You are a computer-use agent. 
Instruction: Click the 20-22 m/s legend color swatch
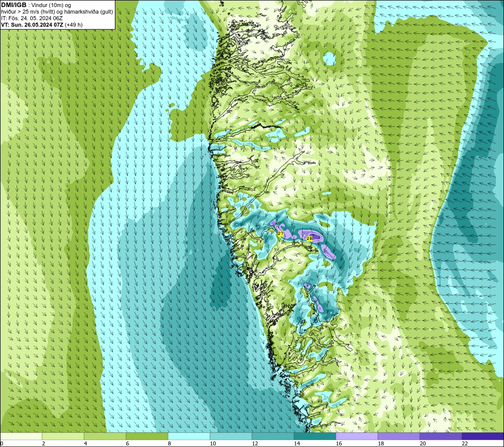click(x=440, y=436)
